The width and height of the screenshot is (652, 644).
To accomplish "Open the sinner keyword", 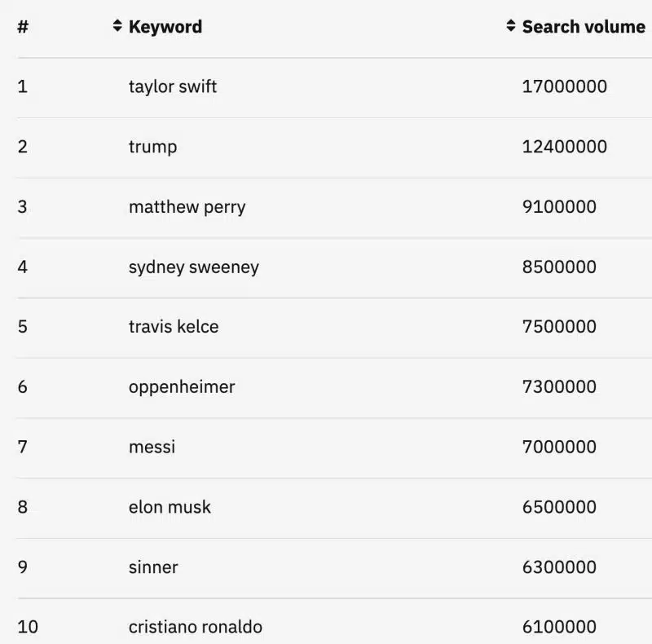I will tap(153, 567).
